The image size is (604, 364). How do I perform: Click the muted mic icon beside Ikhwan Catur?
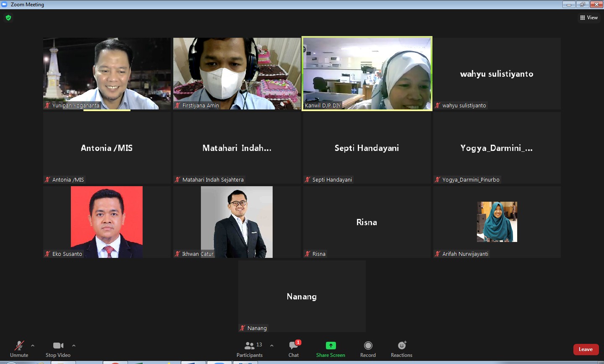[177, 254]
